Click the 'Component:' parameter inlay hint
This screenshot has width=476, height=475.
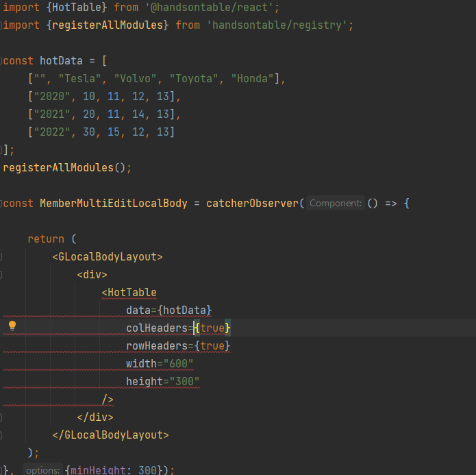click(336, 204)
